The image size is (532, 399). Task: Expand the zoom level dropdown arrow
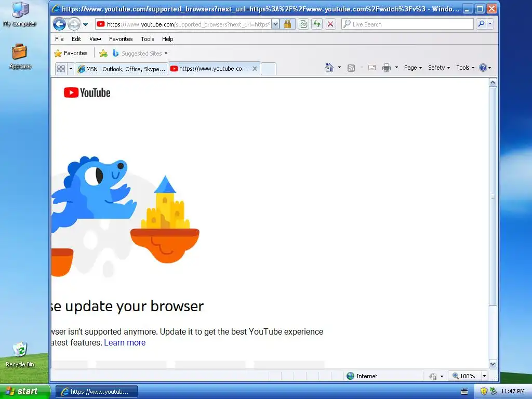point(484,376)
